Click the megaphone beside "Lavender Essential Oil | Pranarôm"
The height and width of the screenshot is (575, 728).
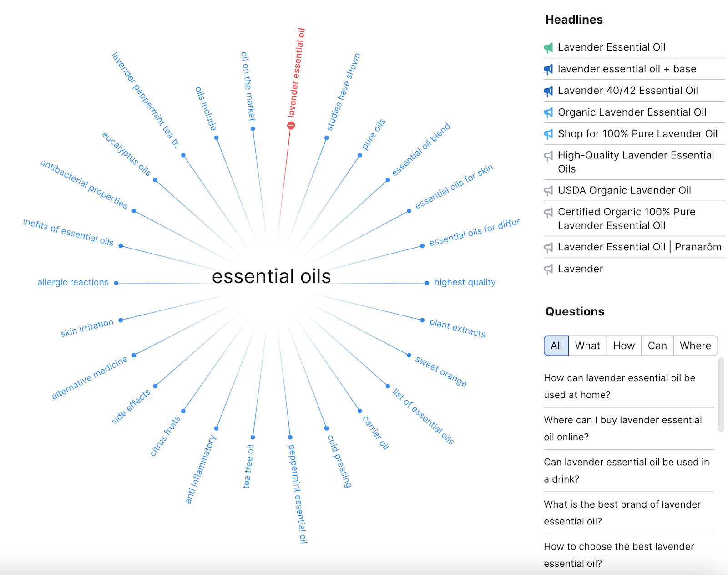548,247
